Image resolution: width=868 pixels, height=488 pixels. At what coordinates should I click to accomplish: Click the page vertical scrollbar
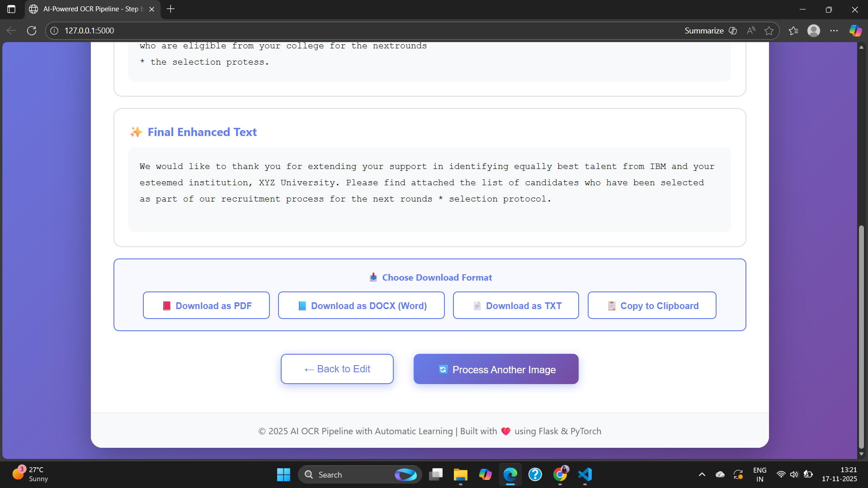(861, 337)
